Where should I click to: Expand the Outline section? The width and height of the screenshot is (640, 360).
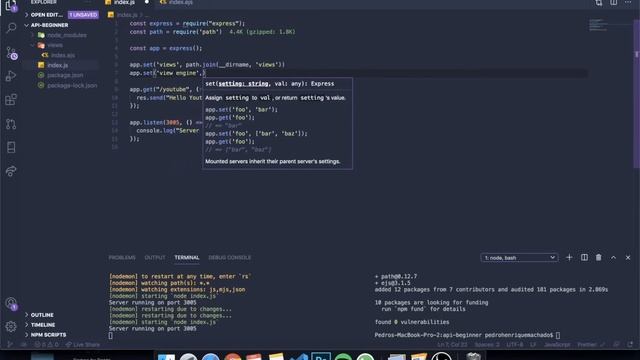(42, 315)
